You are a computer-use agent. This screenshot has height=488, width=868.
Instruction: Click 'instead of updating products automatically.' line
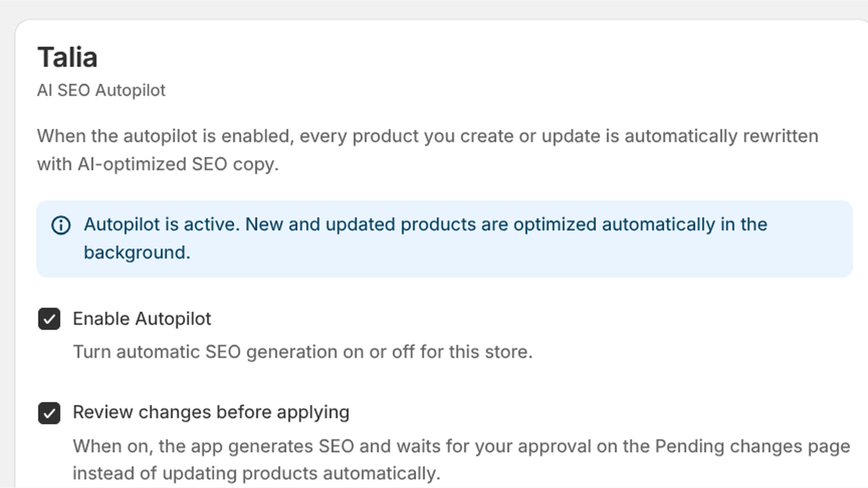tap(257, 473)
